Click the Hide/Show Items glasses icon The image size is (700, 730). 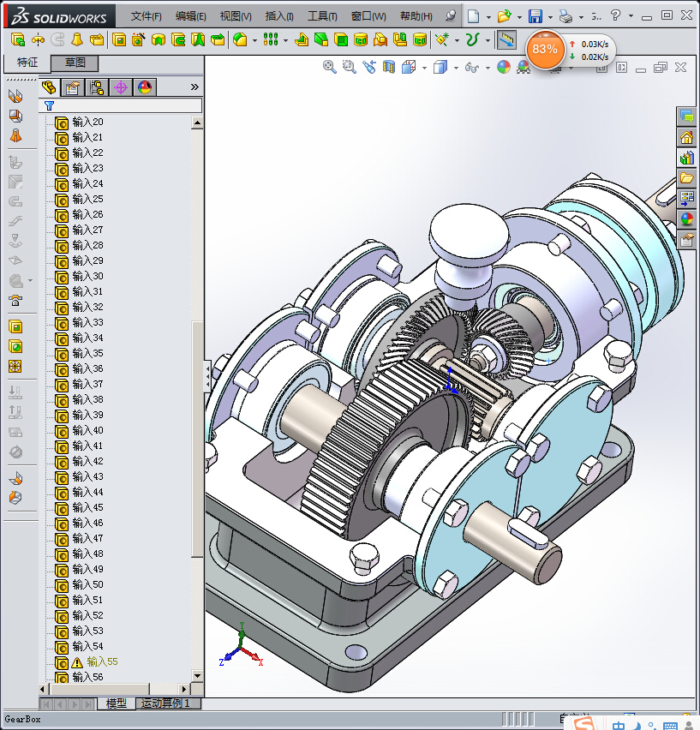(x=472, y=68)
